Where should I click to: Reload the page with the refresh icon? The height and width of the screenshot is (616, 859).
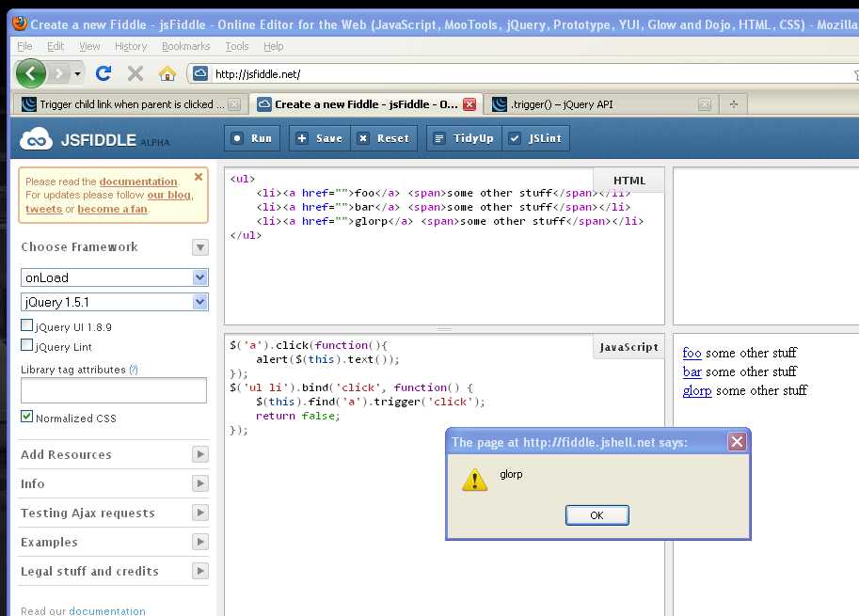[103, 73]
